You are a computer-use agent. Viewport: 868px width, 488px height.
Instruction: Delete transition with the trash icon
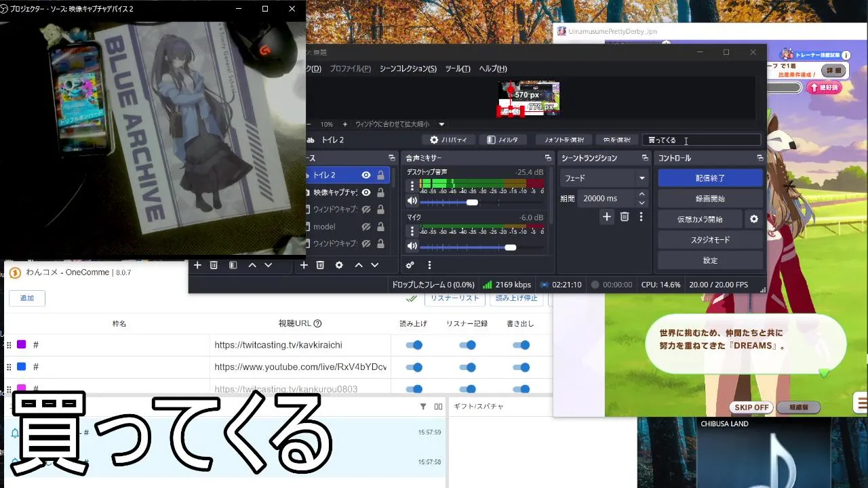[x=625, y=217]
